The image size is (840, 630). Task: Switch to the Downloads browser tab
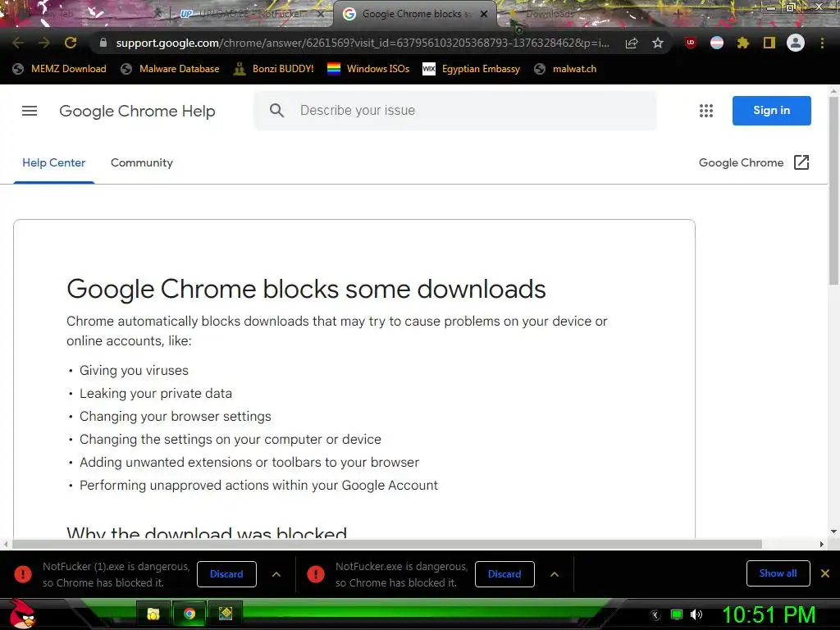click(x=549, y=14)
